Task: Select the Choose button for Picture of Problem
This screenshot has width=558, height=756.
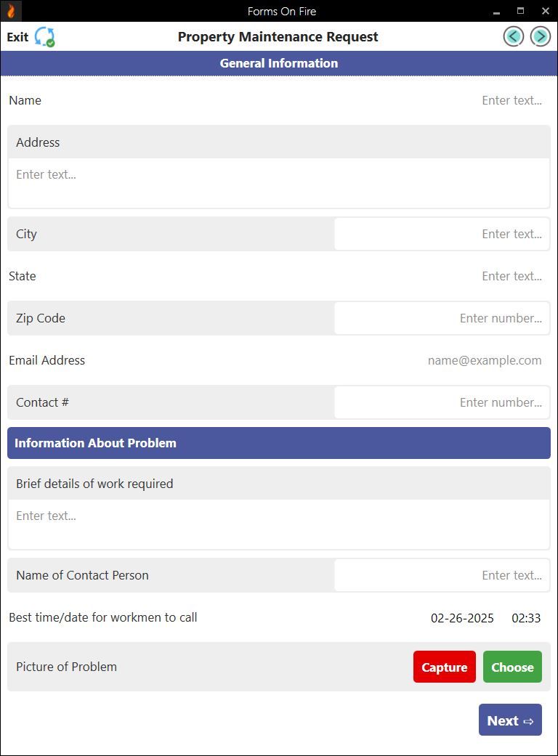Action: coord(512,667)
